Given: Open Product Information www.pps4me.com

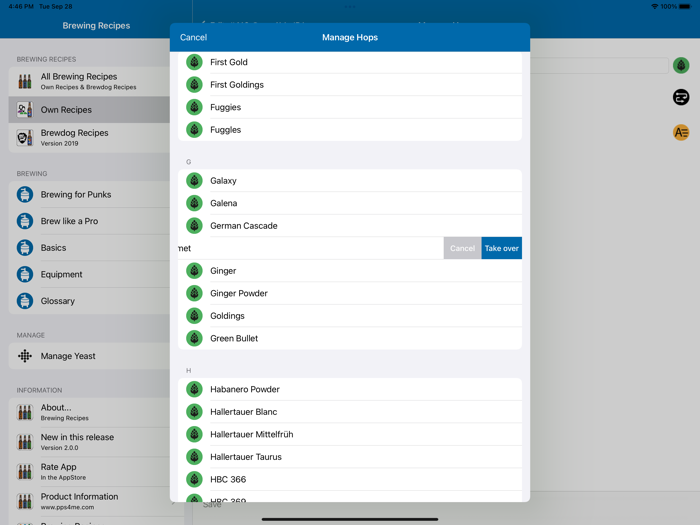Looking at the screenshot, I should (x=89, y=501).
